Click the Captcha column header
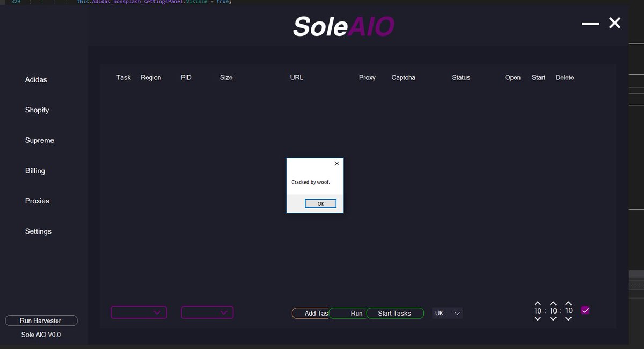Screen dimensions: 644x349 [404, 78]
